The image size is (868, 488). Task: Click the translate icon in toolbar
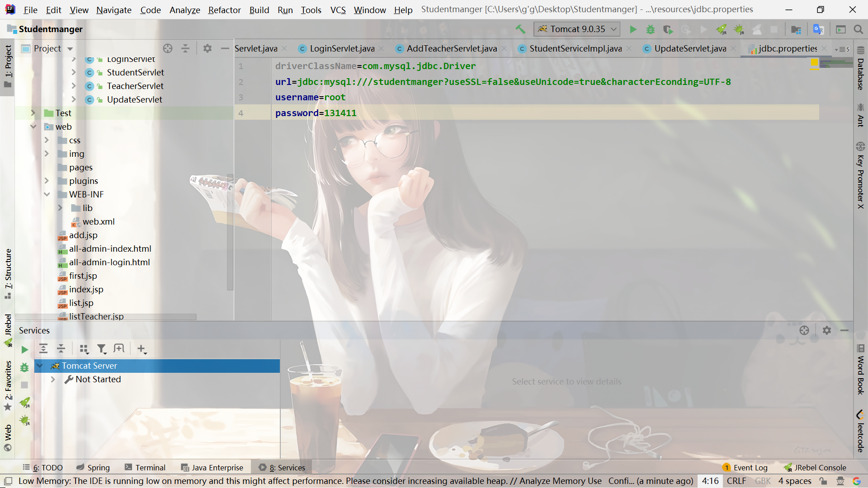coord(818,29)
